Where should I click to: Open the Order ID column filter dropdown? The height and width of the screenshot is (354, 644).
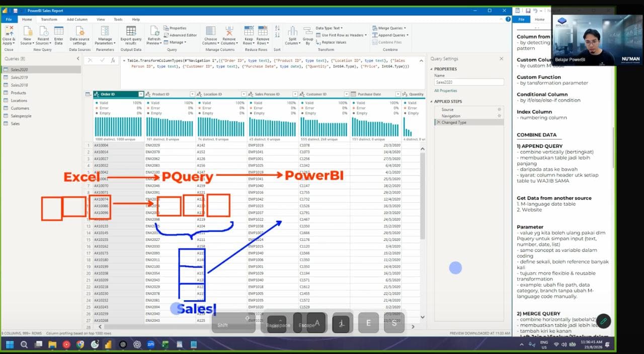pyautogui.click(x=141, y=94)
